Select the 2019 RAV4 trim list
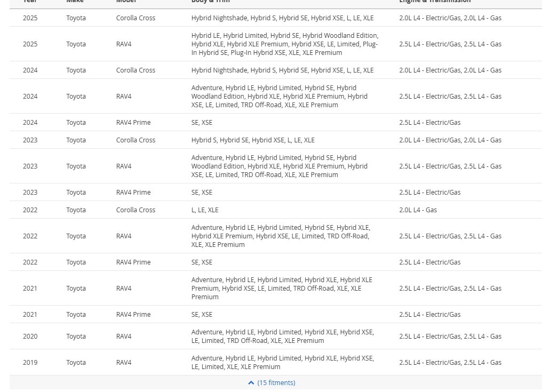Screen dimensions: 542x392 coord(282,362)
